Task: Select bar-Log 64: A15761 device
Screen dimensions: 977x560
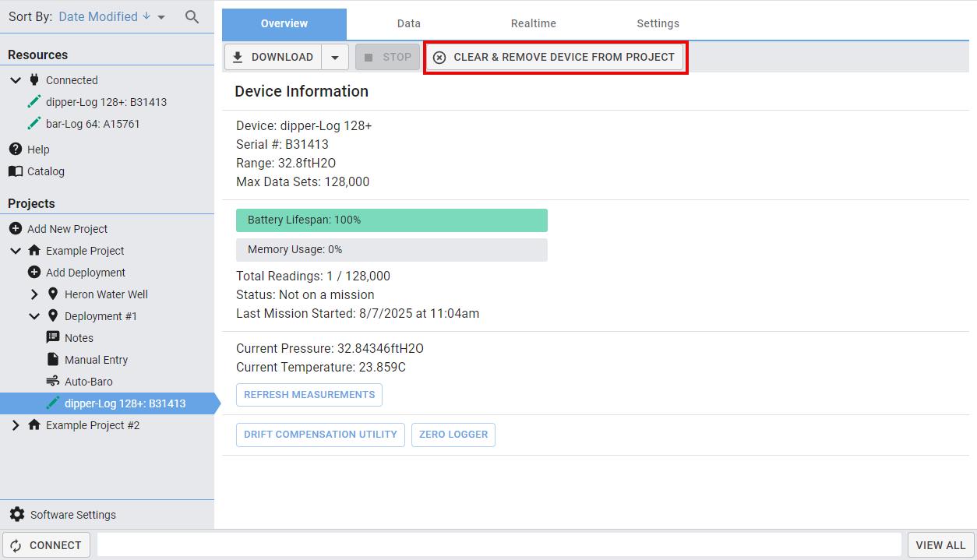Action: click(x=92, y=124)
